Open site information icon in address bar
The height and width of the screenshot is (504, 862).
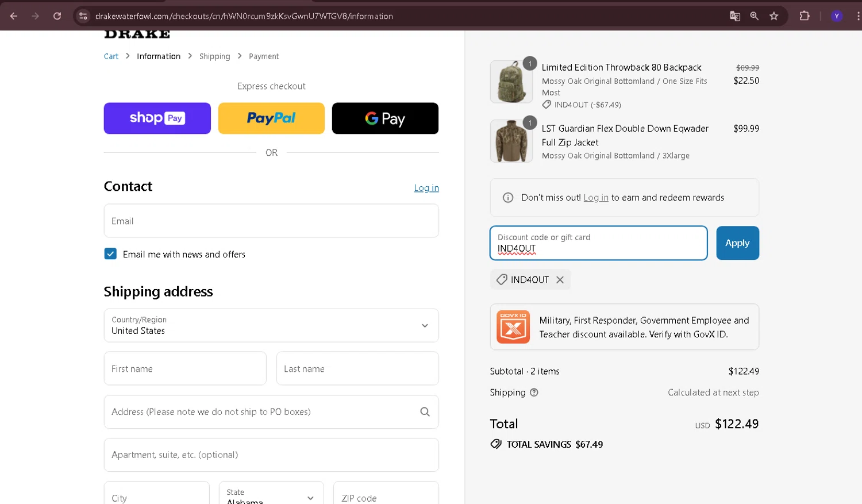tap(83, 16)
